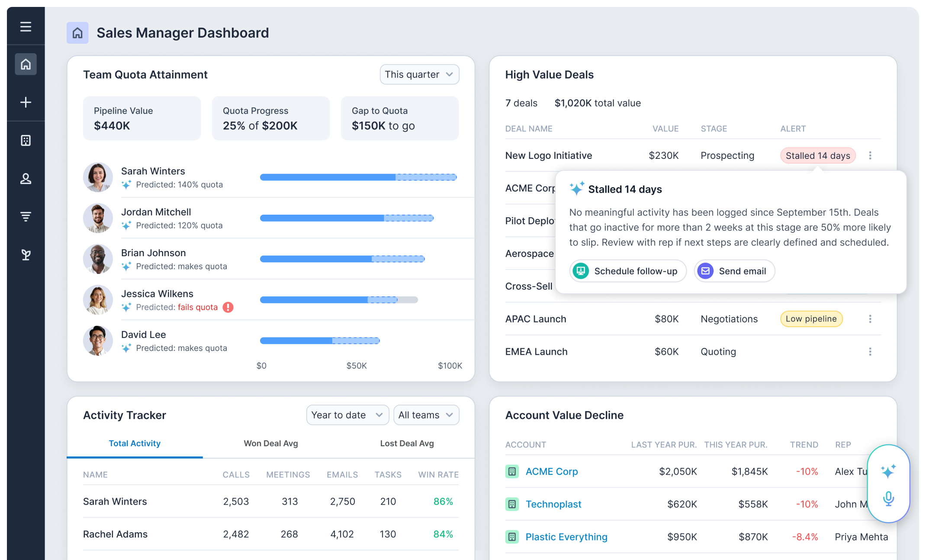Click the home icon beside dashboard title

pos(77,33)
